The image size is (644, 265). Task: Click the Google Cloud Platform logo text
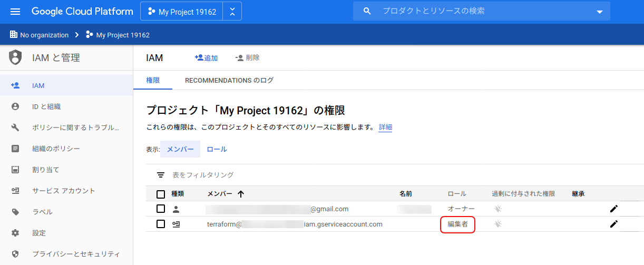click(82, 11)
